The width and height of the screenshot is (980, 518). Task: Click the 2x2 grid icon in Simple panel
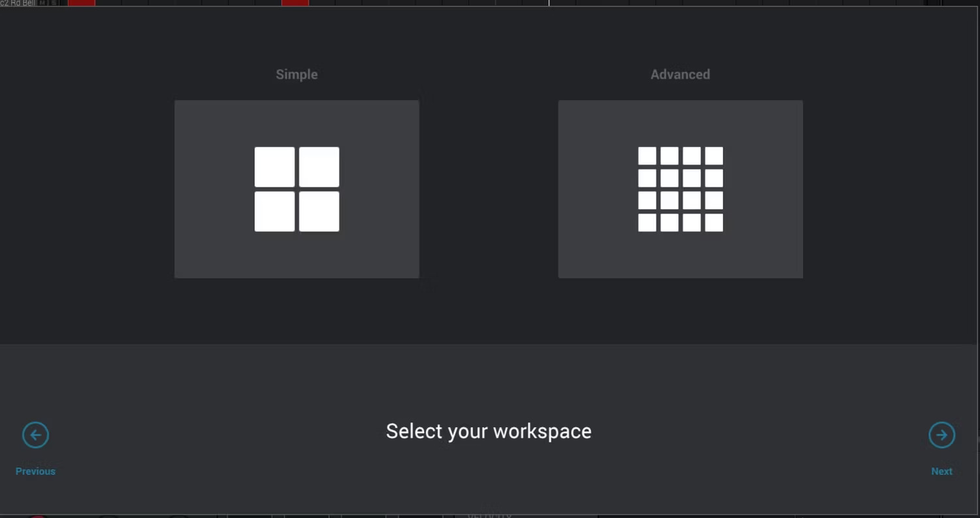[297, 189]
